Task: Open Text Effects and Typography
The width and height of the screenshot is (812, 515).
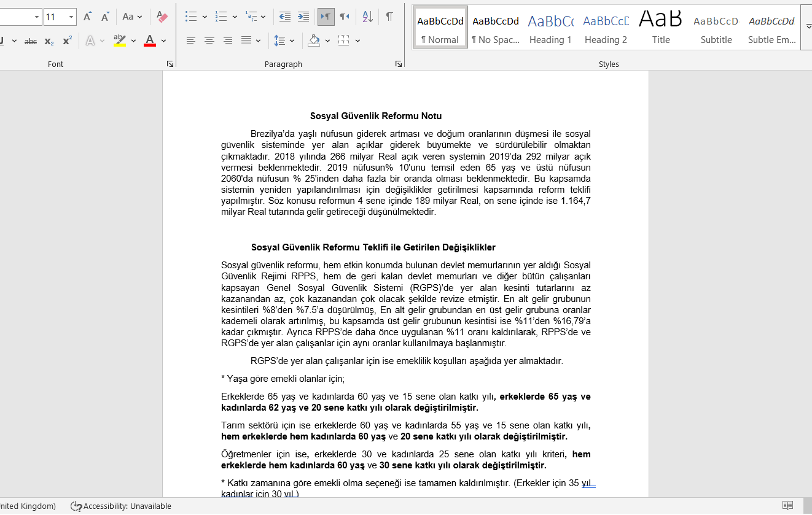Action: click(91, 41)
